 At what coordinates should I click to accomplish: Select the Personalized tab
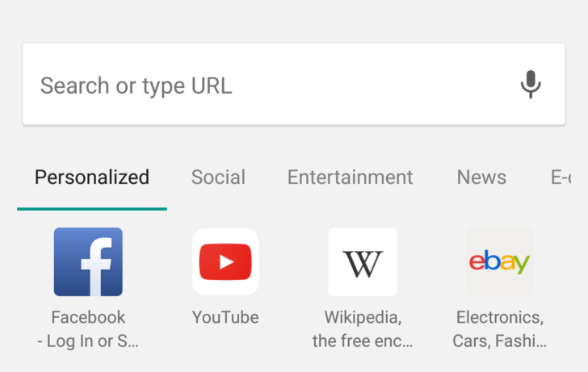pos(92,178)
